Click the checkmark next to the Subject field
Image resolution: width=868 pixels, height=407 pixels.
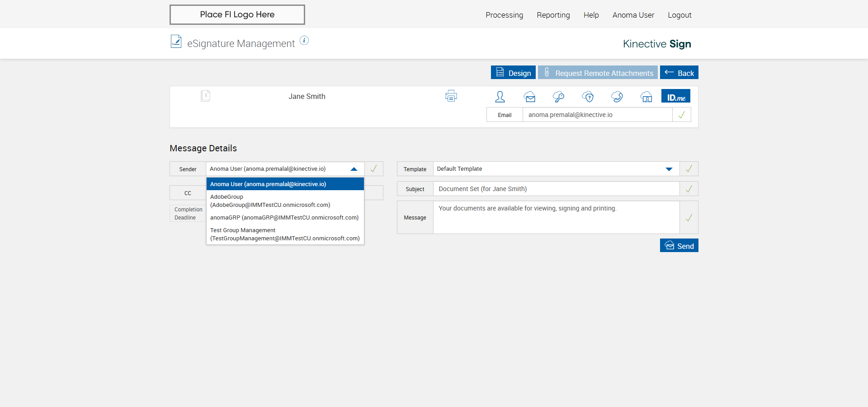[689, 189]
